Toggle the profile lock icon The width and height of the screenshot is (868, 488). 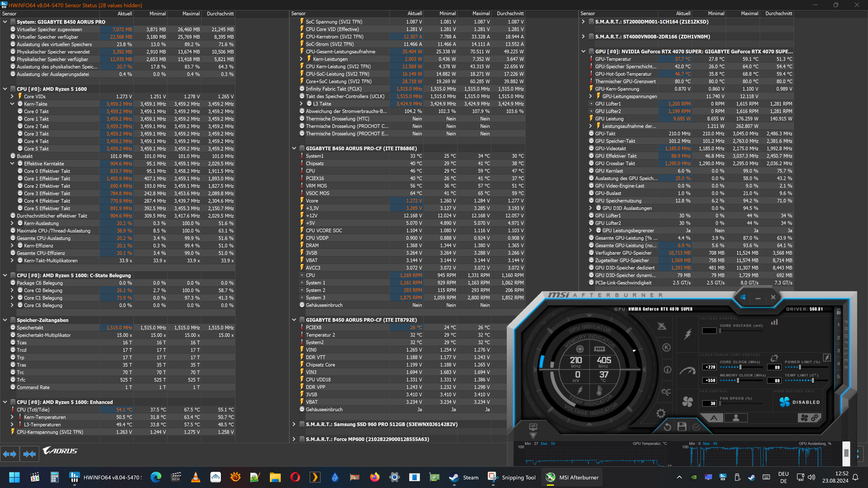839,312
